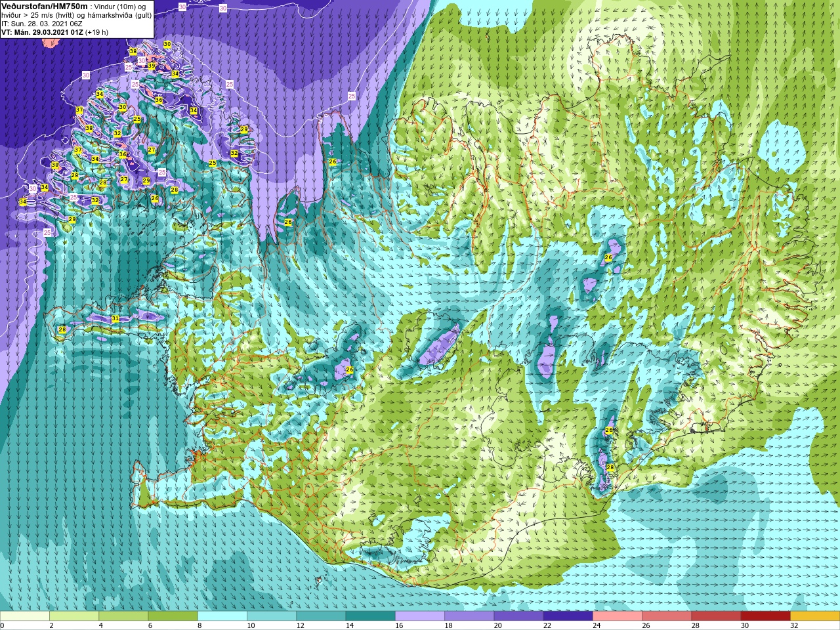
Task: Pick the 16–18 m/s lavender legend swatch
Action: (x=420, y=616)
